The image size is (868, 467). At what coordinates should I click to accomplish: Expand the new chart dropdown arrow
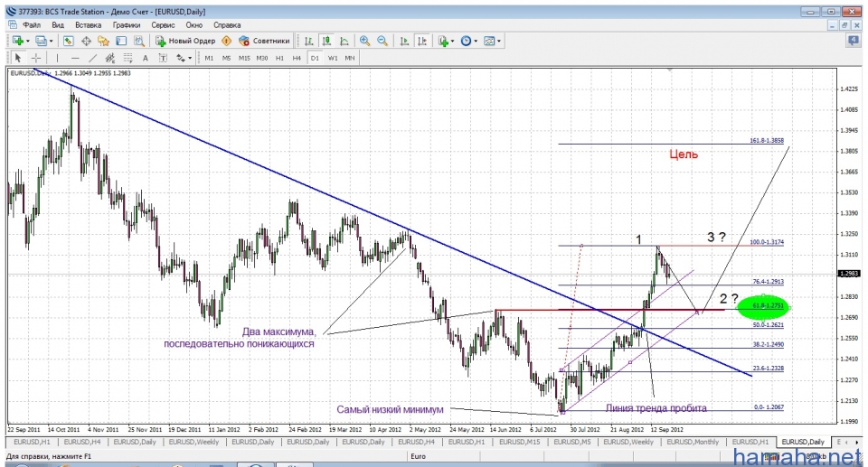[28, 41]
